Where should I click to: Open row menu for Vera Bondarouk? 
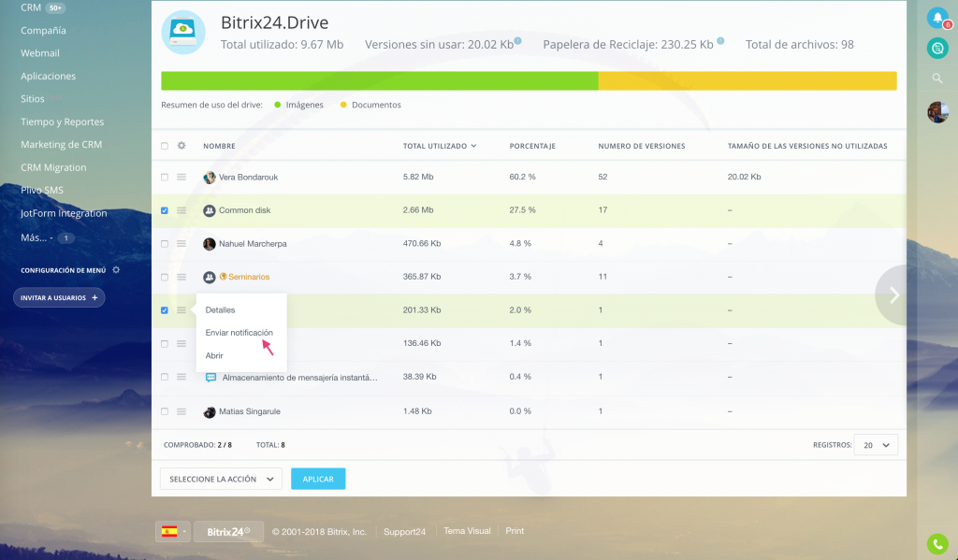(x=181, y=177)
